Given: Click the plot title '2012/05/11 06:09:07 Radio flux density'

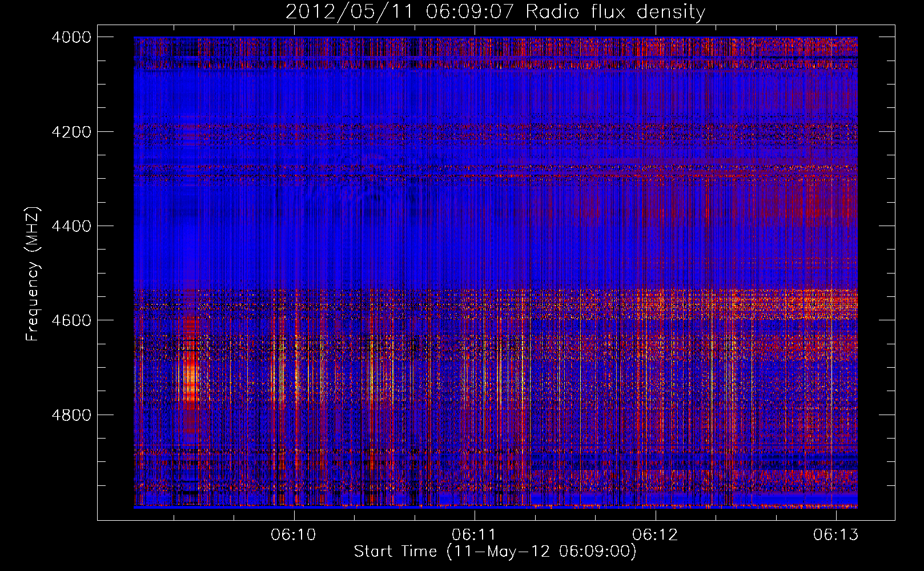Looking at the screenshot, I should point(495,11).
